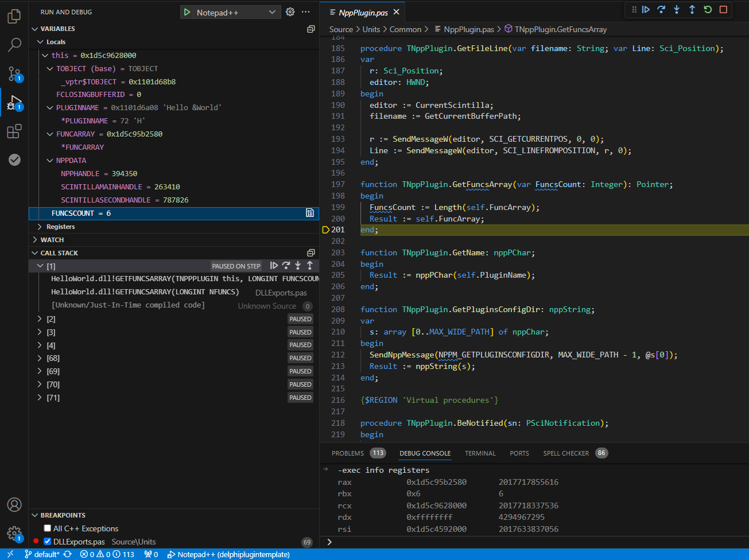Disable the DLLExports.pas breakpoint checkbox
Viewport: 749px width, 560px height.
48,541
